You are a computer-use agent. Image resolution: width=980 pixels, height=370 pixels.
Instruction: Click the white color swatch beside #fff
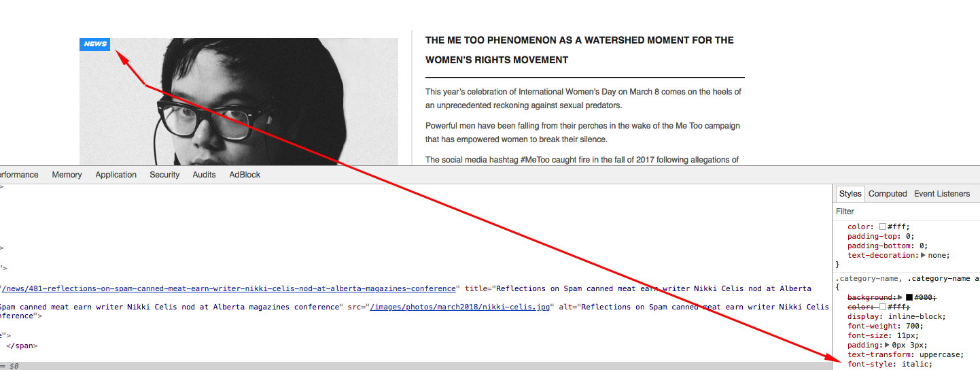pyautogui.click(x=883, y=227)
